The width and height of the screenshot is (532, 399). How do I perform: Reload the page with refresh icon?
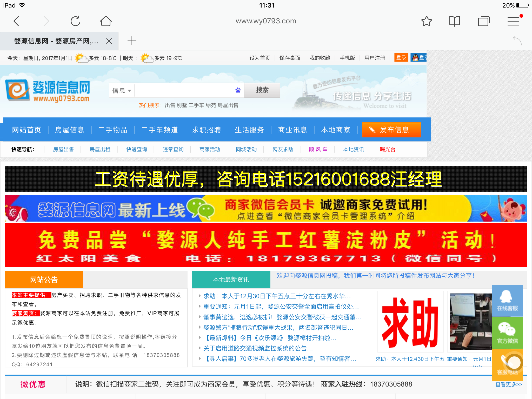click(x=75, y=21)
